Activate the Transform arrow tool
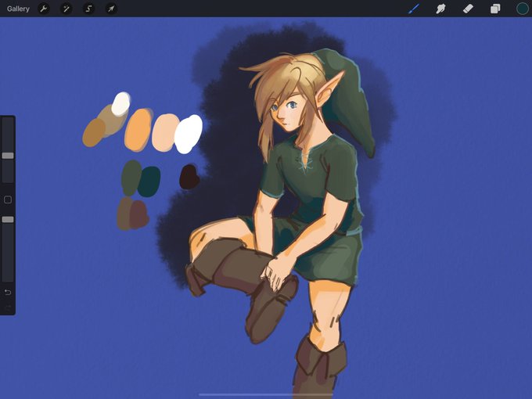 click(111, 9)
